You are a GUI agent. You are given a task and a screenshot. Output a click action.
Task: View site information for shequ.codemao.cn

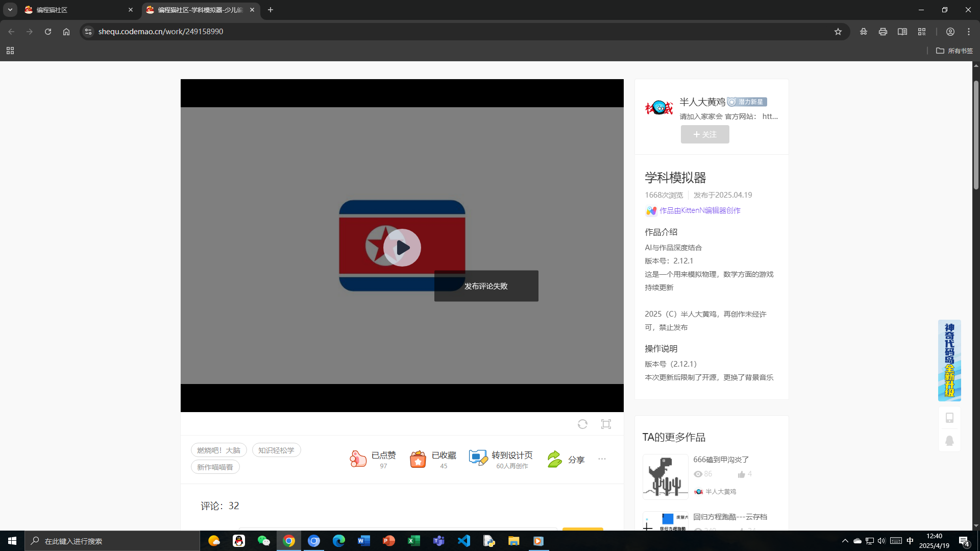coord(88,32)
